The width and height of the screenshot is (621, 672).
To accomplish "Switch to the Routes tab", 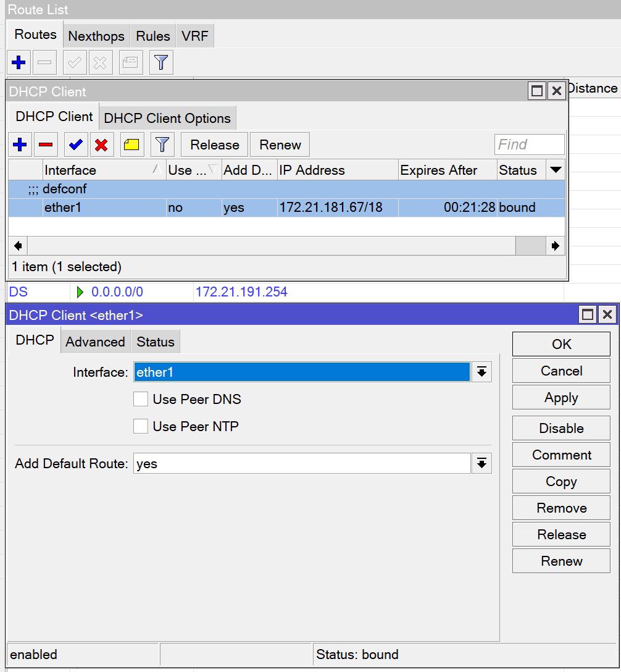I will tap(36, 35).
